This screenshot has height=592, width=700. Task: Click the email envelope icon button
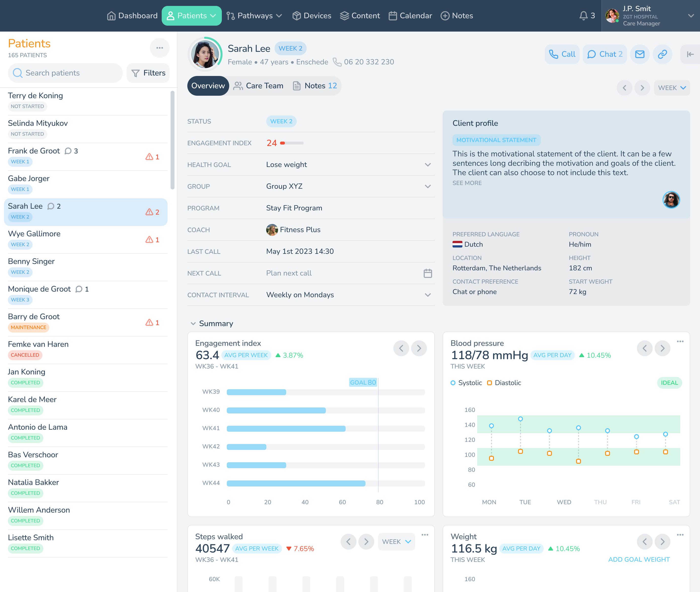640,54
